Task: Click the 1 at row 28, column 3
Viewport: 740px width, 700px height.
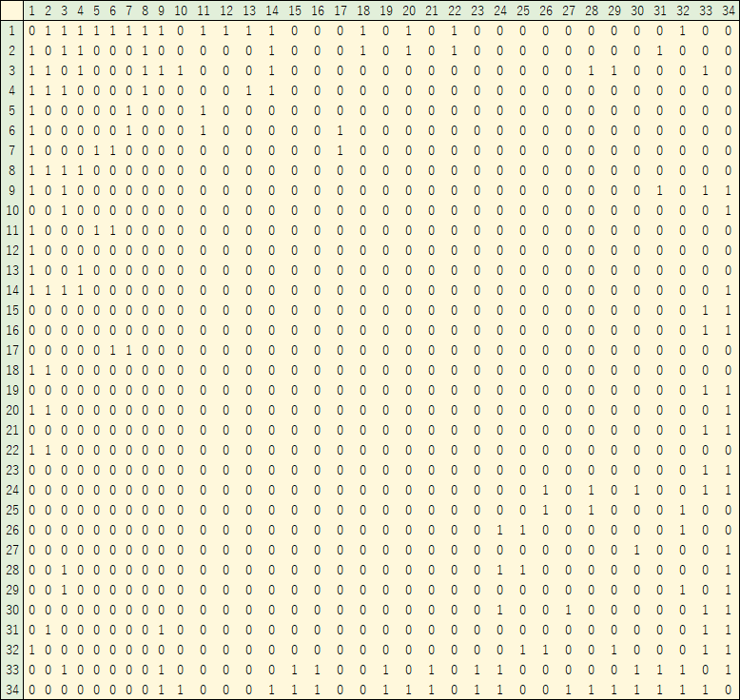Action: [x=64, y=571]
